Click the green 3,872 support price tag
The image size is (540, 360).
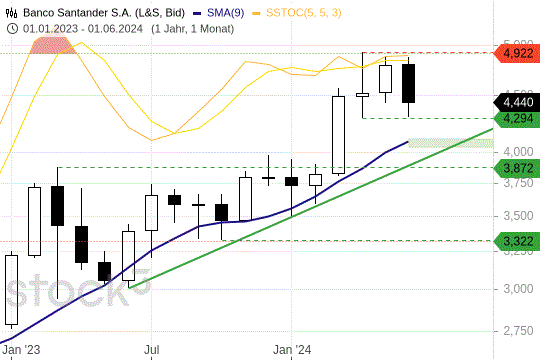(517, 168)
